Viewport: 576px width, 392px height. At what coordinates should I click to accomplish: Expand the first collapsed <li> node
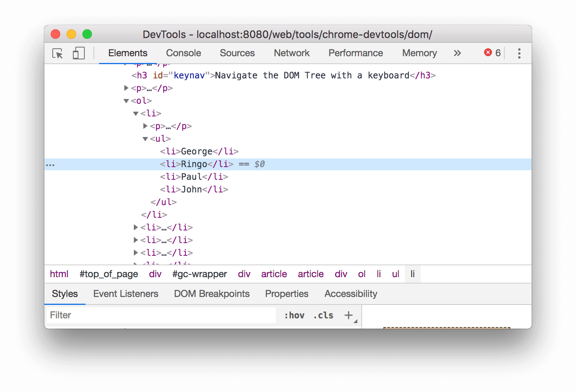tap(135, 227)
